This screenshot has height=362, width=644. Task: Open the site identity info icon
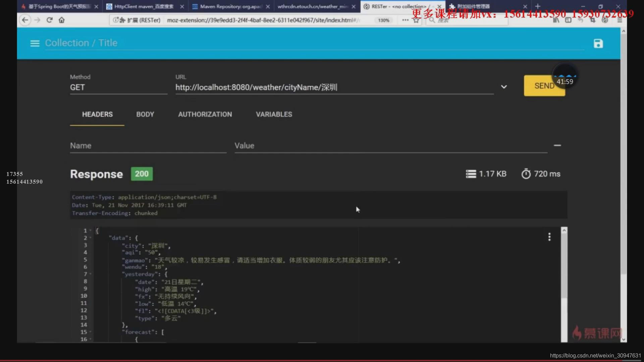[115, 20]
